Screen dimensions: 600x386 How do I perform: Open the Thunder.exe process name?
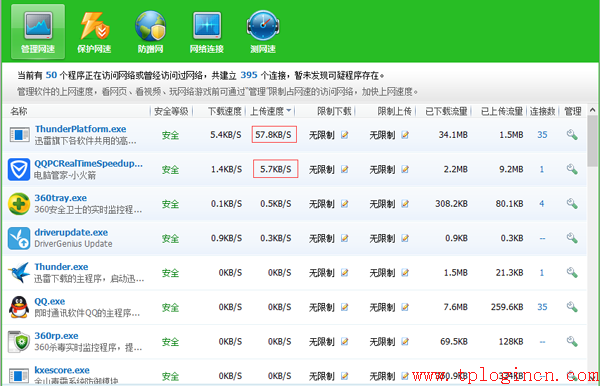(61, 267)
